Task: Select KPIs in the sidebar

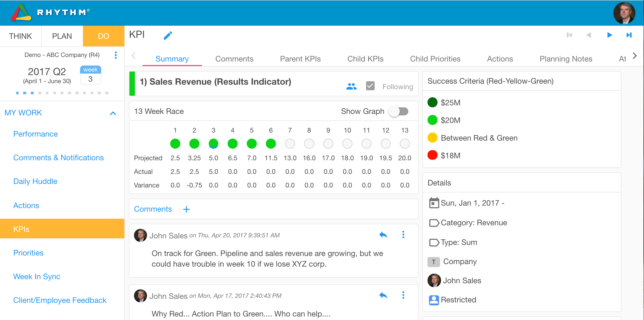Action: coord(62,229)
